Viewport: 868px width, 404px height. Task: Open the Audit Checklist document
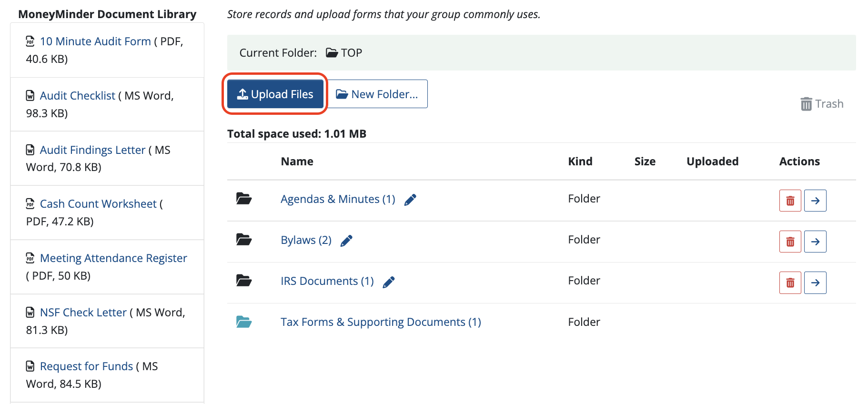78,96
